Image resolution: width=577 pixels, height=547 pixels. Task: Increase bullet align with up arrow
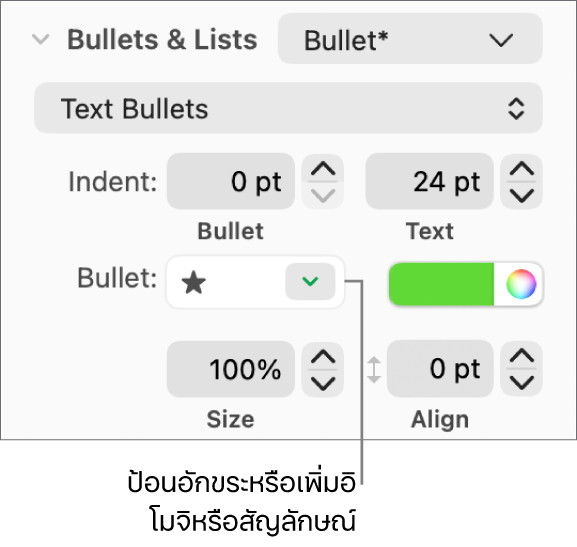(x=521, y=356)
